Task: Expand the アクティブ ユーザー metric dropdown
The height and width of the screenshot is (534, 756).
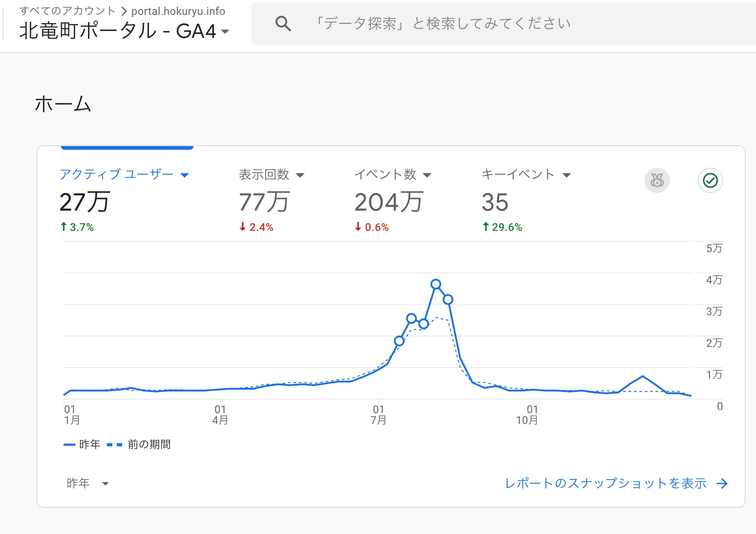Action: click(184, 175)
